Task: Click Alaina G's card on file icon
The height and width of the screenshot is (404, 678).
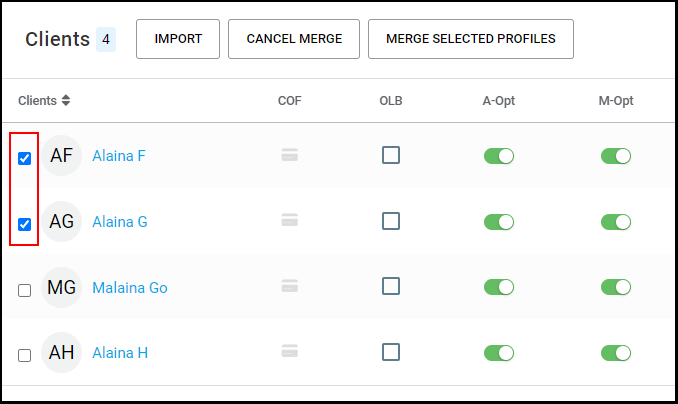Action: (289, 221)
